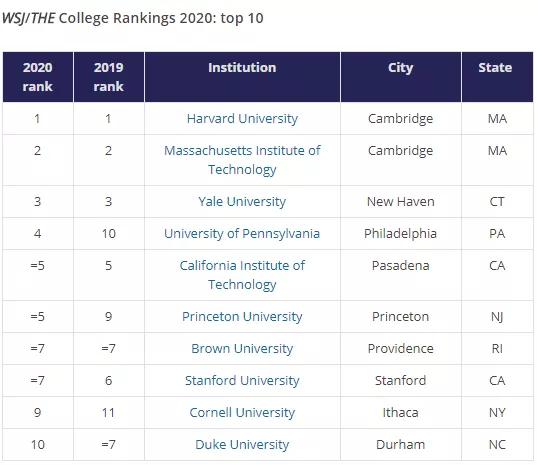Open the Harvard University link
537x465 pixels.
pyautogui.click(x=242, y=119)
